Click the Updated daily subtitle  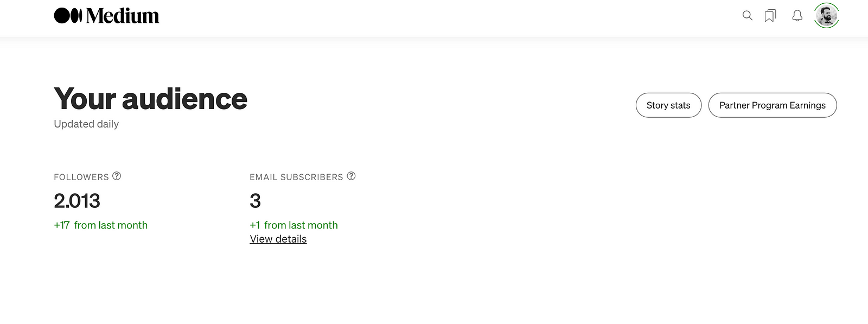86,124
